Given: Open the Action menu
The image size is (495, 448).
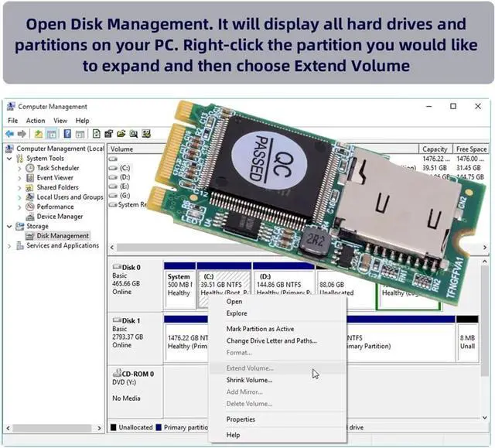Looking at the screenshot, I should (36, 121).
